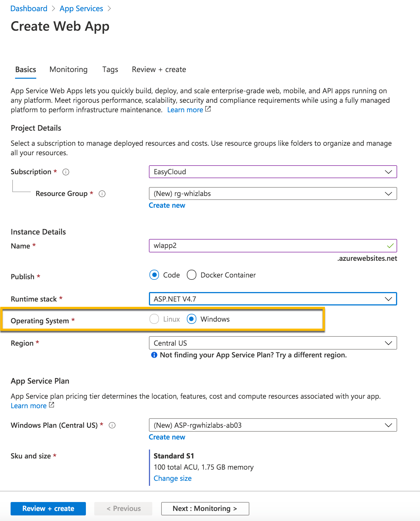Image resolution: width=420 pixels, height=521 pixels.
Task: Switch to the Basics tab
Action: (26, 70)
